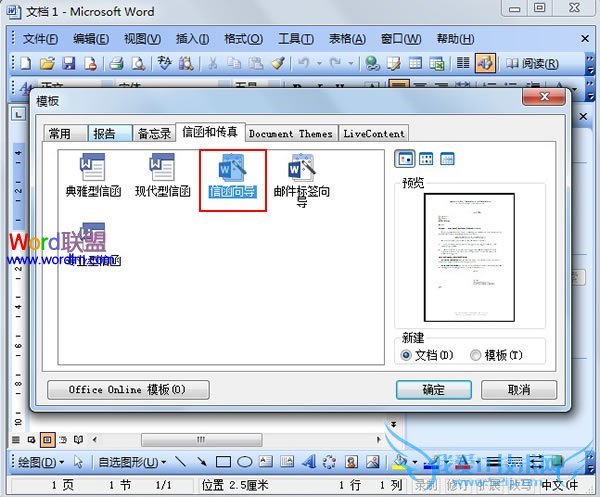Open the 自选图形(U) dropdown menu
This screenshot has width=600, height=497.
tap(132, 462)
